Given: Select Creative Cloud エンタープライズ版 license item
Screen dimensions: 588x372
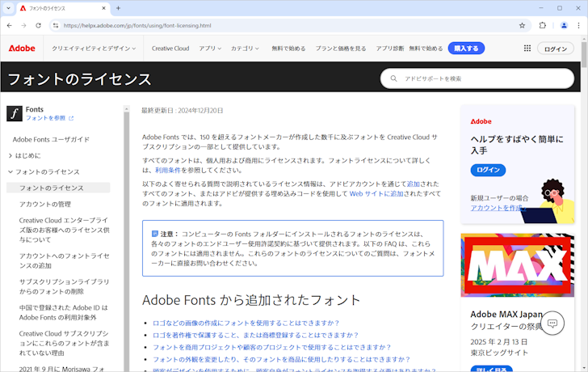Looking at the screenshot, I should tap(64, 230).
